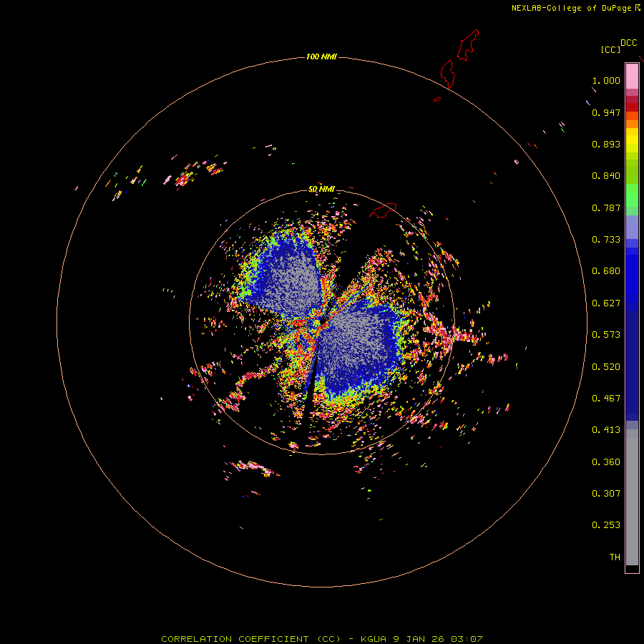Image resolution: width=644 pixels, height=644 pixels.
Task: Click the 0.253 value on color scale
Action: (x=606, y=525)
